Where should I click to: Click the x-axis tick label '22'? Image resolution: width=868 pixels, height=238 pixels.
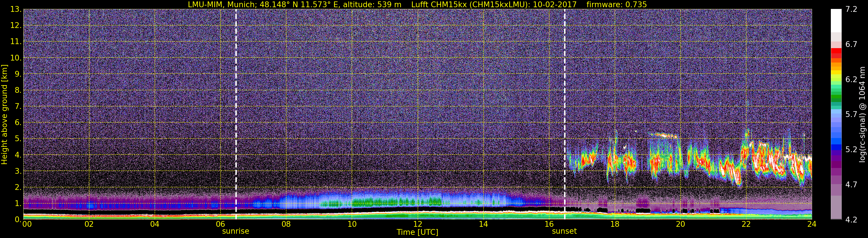pyautogui.click(x=746, y=224)
